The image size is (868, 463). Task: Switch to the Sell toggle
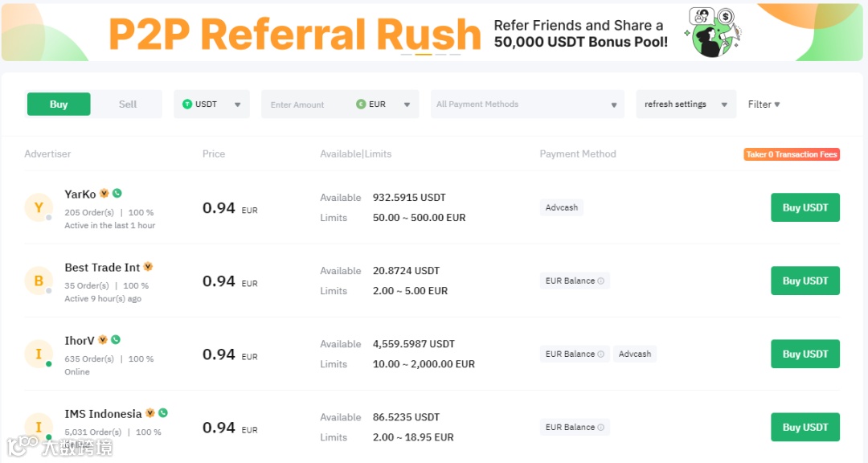(x=128, y=104)
